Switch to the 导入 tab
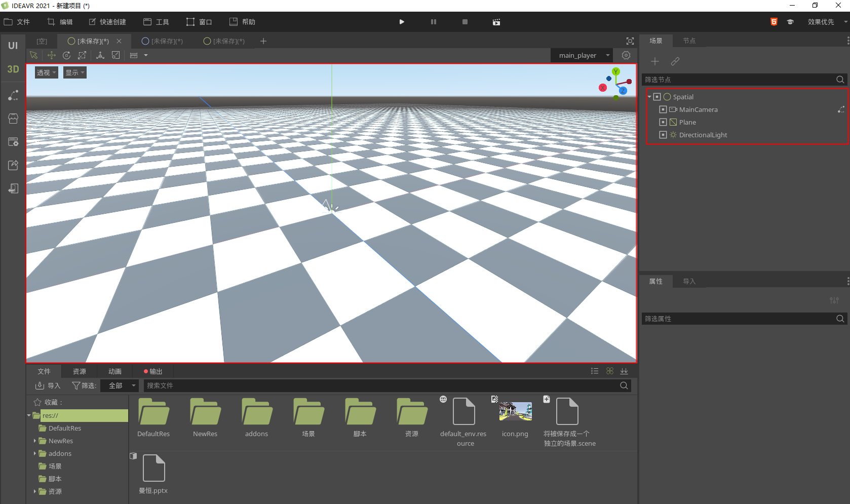850x504 pixels. coord(689,281)
